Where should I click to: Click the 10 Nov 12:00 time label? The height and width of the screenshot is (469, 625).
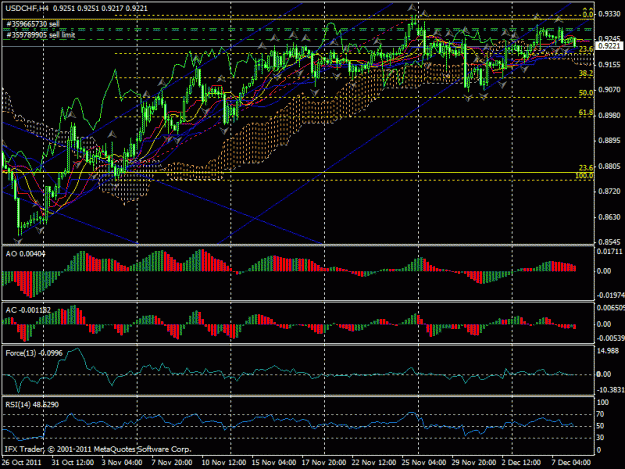224,463
